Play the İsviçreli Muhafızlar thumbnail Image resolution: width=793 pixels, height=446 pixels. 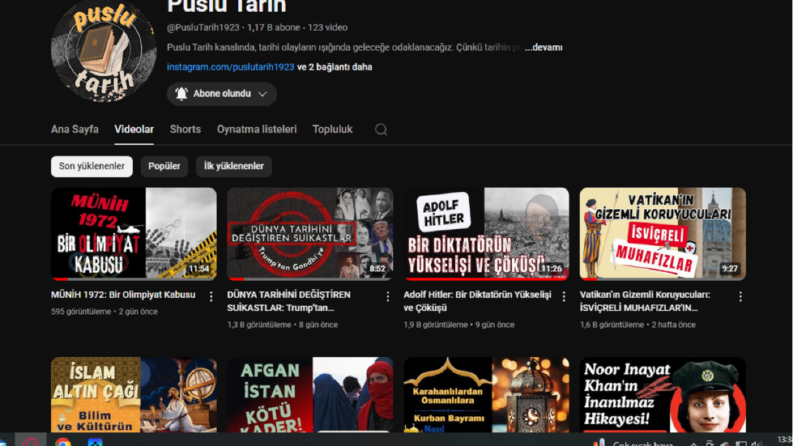(x=663, y=234)
